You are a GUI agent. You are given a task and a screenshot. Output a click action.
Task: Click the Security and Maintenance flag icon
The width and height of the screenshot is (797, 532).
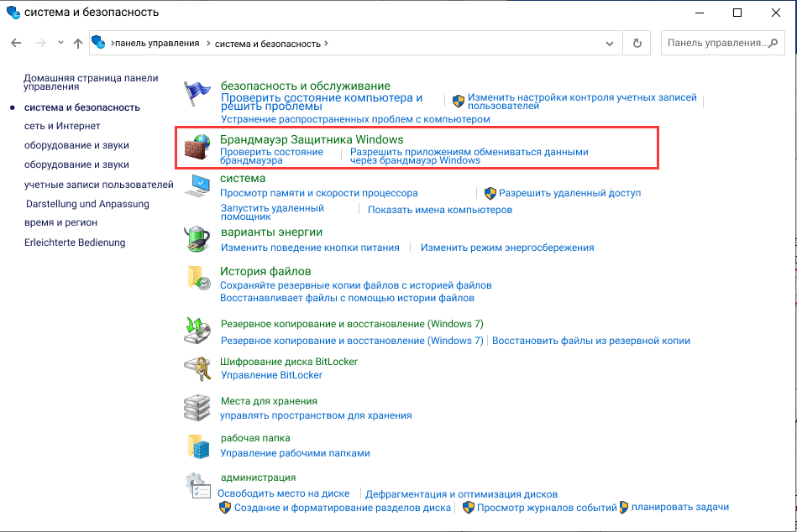pos(197,93)
